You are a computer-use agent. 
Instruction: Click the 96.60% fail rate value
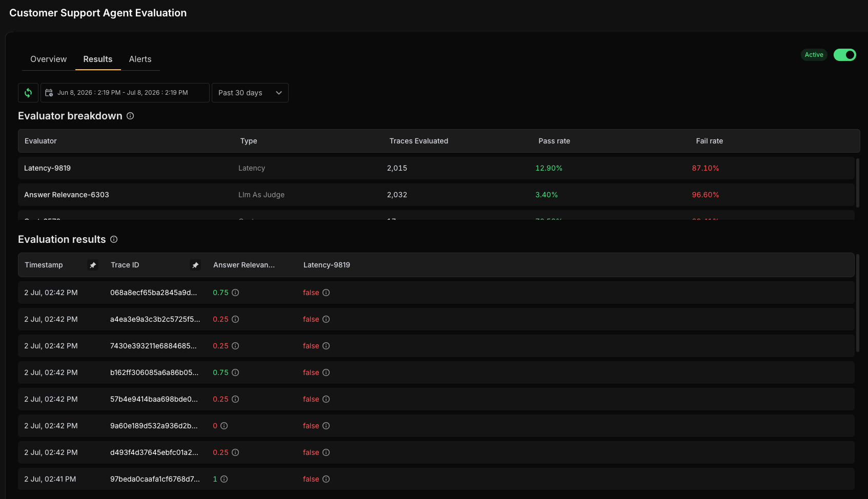click(x=705, y=195)
